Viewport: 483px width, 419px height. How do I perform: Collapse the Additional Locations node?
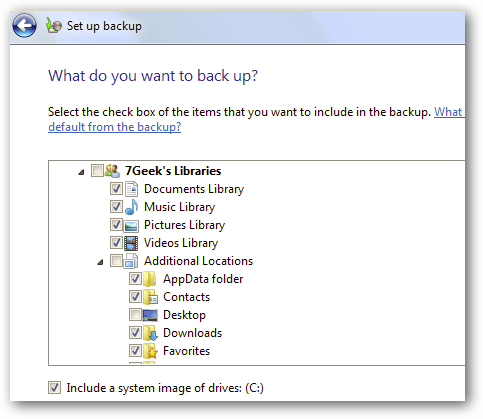(100, 262)
